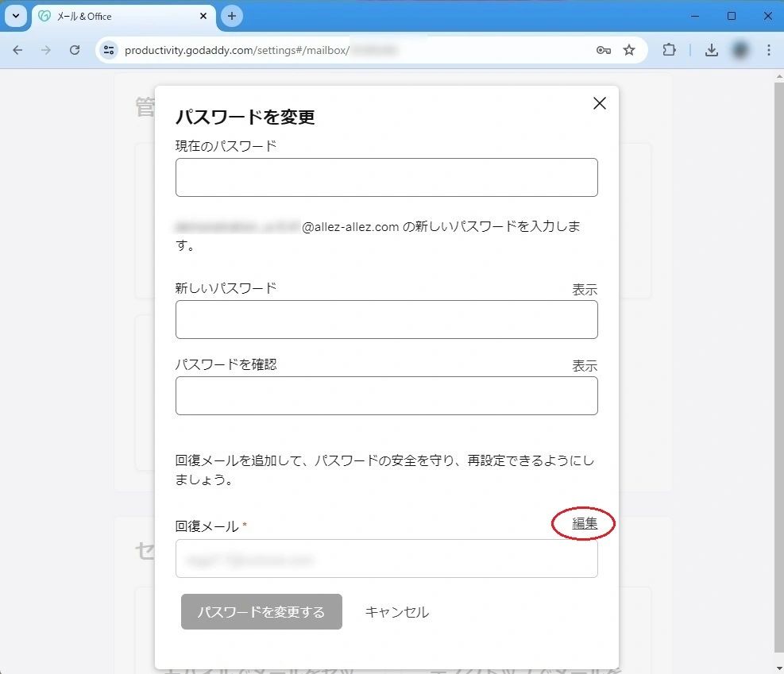
Task: Open the Chrome three-dot menu
Action: pyautogui.click(x=768, y=50)
